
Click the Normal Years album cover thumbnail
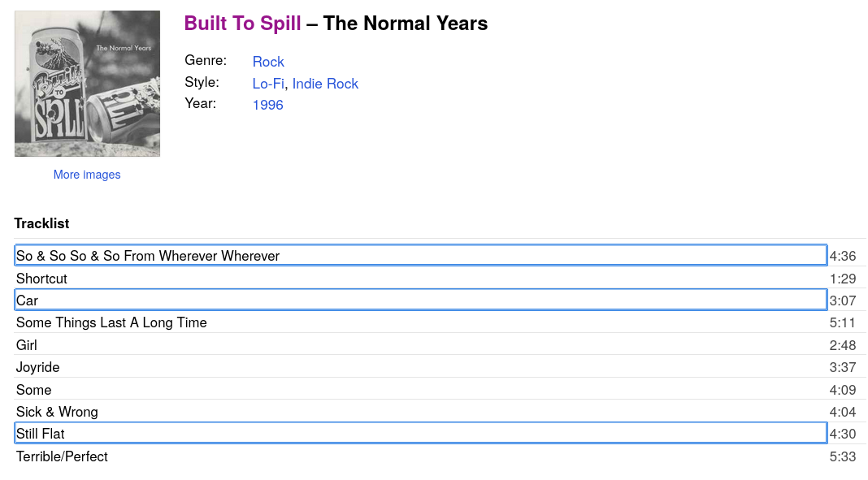87,84
